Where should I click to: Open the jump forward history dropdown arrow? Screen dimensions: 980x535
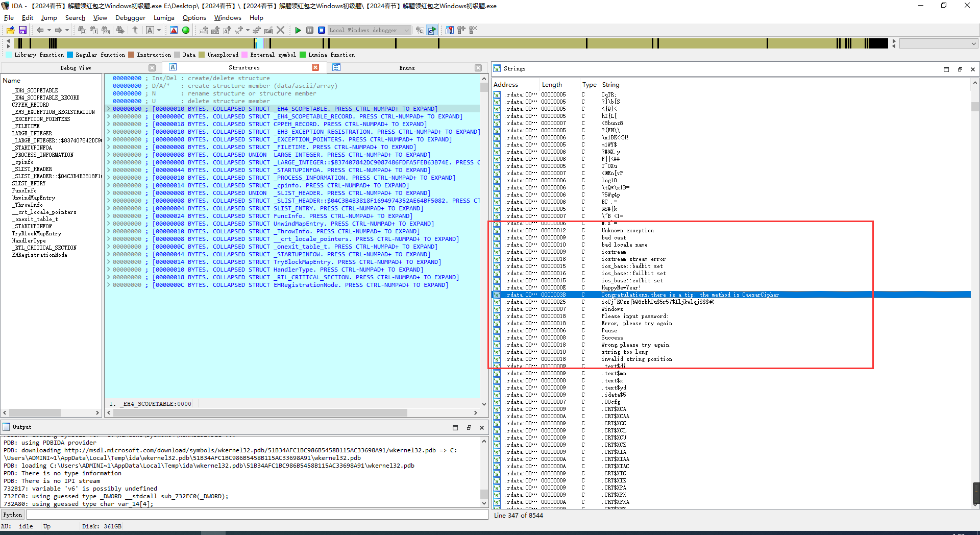(67, 30)
